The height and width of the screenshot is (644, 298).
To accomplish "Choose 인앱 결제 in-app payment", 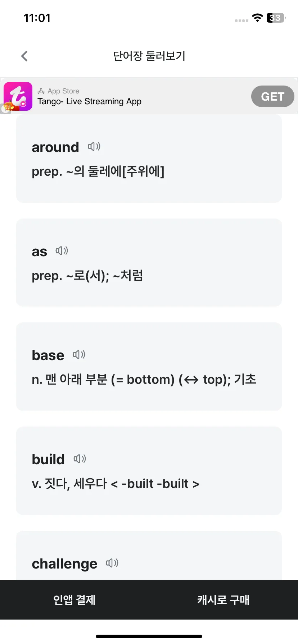I will [74, 600].
